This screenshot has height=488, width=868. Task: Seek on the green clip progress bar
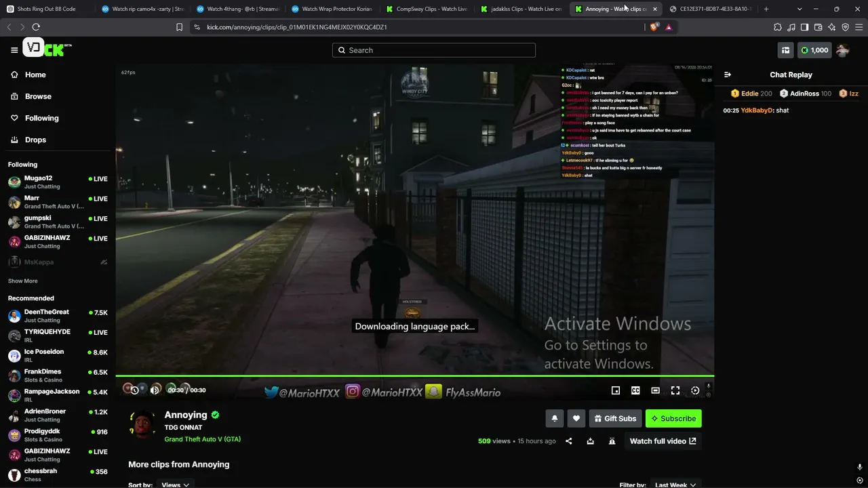click(415, 375)
